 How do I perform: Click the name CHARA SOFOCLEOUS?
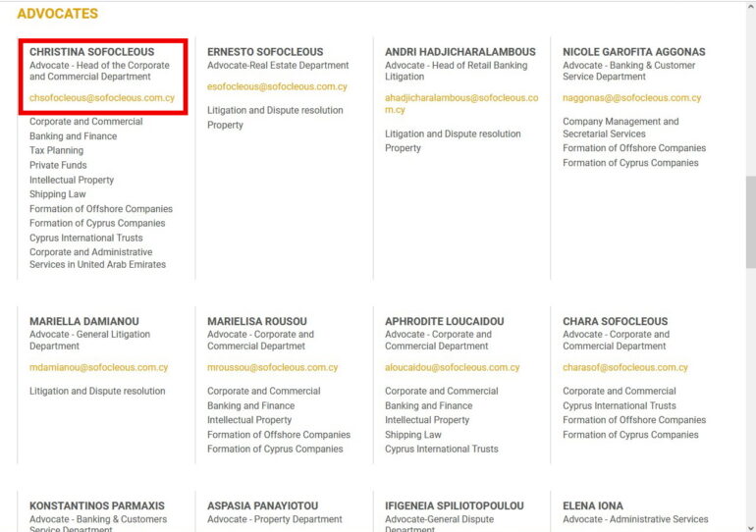(x=616, y=321)
